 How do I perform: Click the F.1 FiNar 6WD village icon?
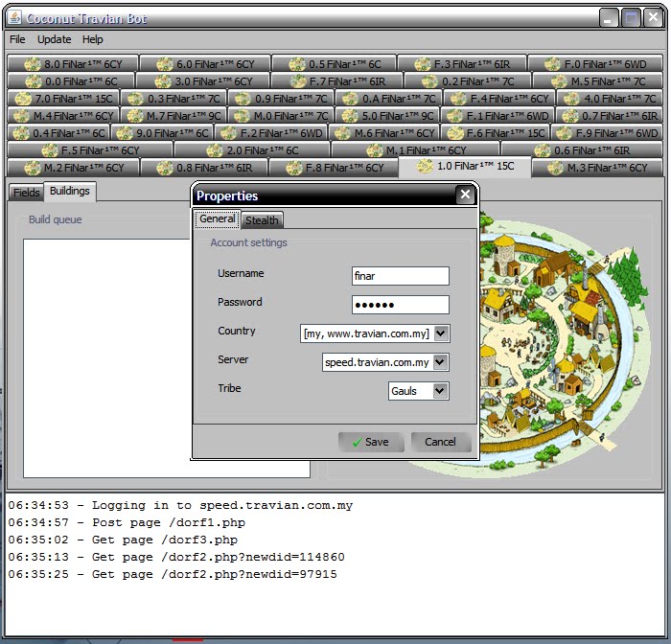[454, 116]
